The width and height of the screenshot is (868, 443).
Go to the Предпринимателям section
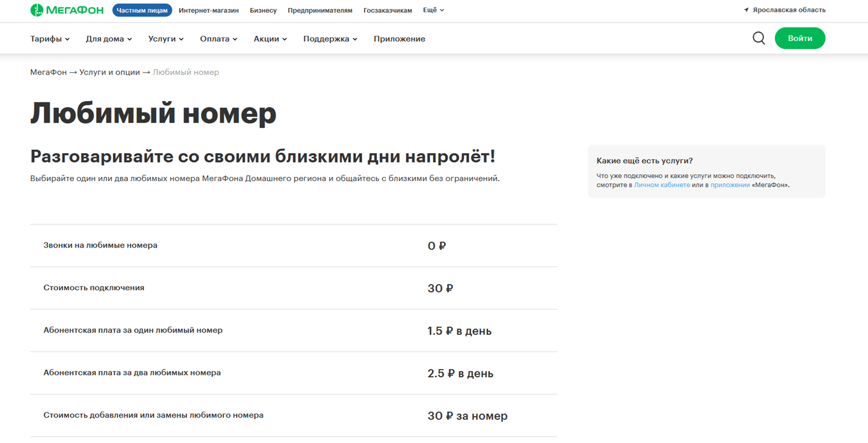point(320,10)
